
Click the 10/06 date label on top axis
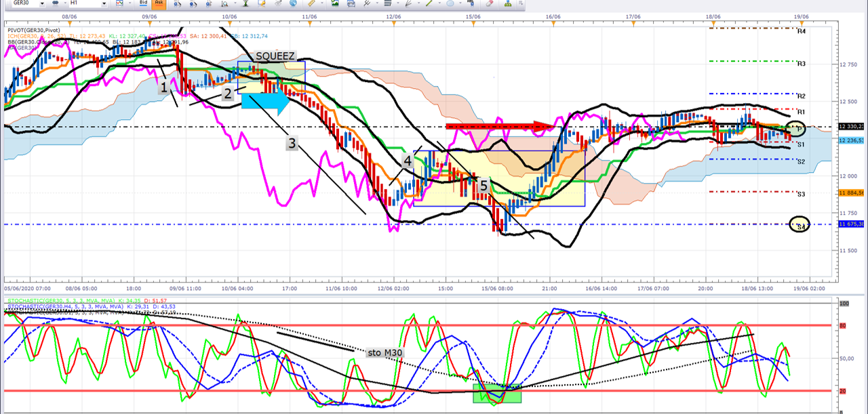click(x=229, y=16)
